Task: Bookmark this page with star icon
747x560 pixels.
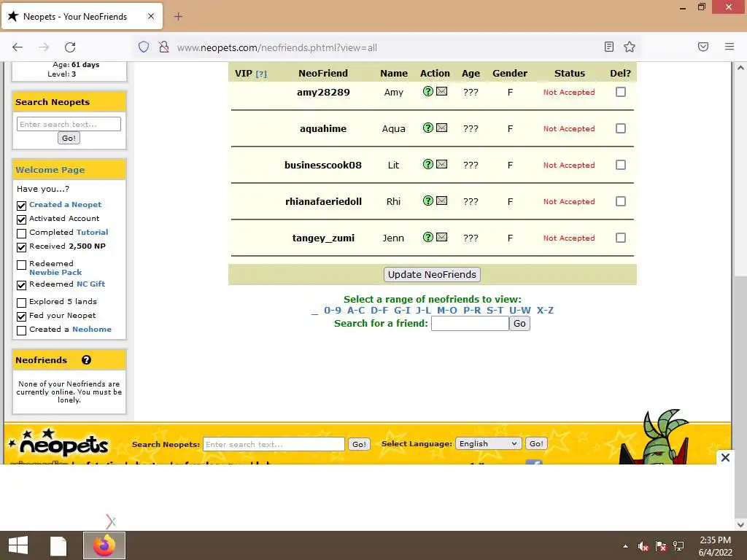Action: 630,47
